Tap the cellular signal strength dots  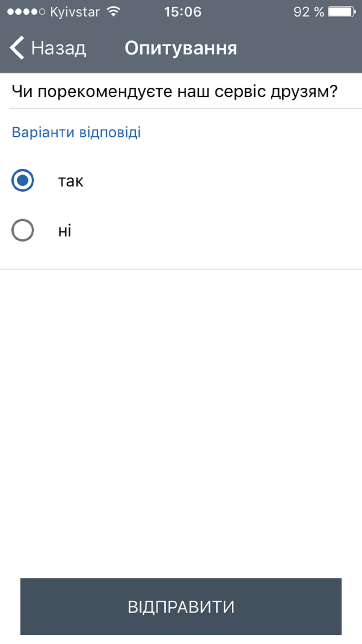26,12
